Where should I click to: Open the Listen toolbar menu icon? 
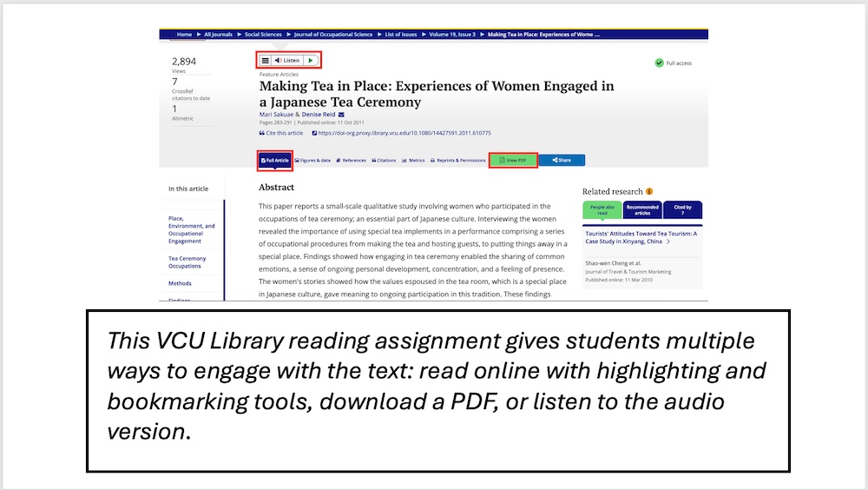pyautogui.click(x=266, y=61)
